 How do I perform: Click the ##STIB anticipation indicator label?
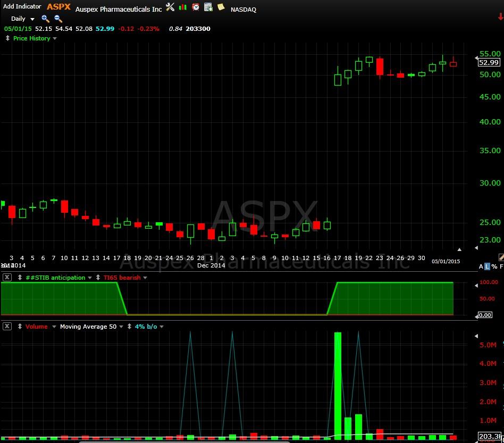click(56, 278)
